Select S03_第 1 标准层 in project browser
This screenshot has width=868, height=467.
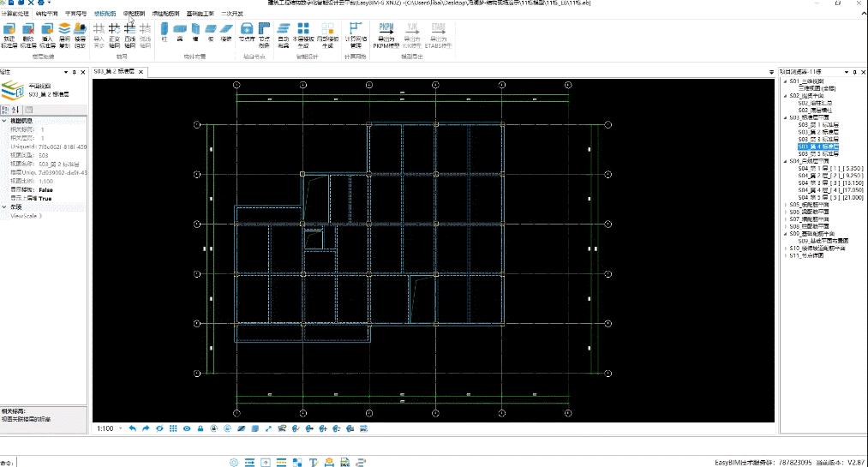click(816, 124)
